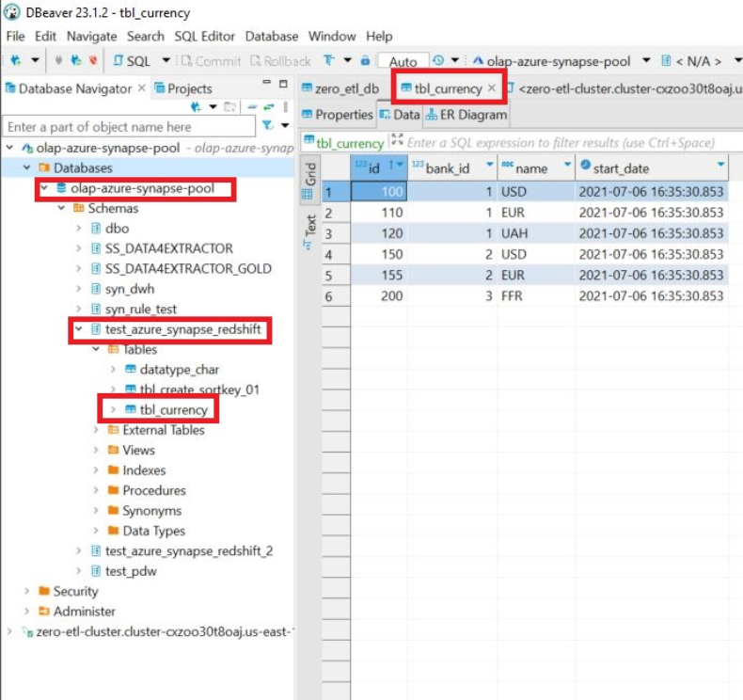The image size is (743, 700).
Task: Expand the test_pdw schema
Action: (x=79, y=571)
